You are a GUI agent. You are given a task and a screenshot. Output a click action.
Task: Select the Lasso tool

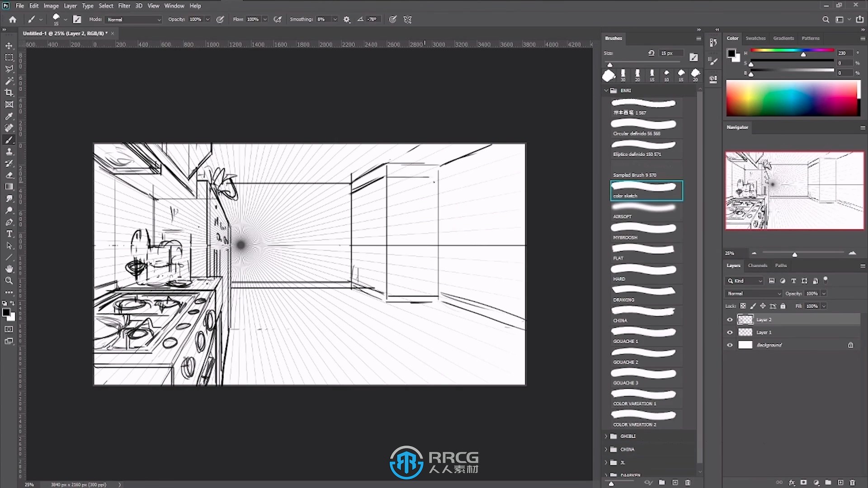[x=9, y=69]
